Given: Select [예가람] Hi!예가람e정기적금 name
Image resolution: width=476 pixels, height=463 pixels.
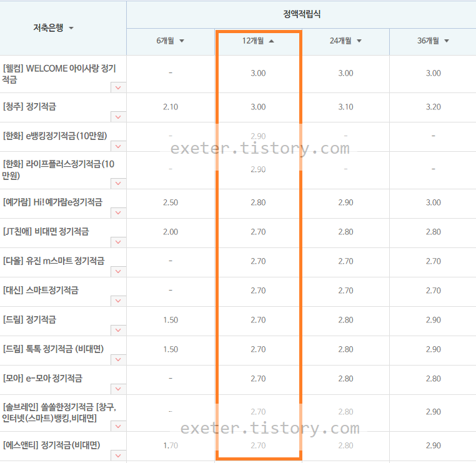Looking at the screenshot, I should tap(52, 202).
